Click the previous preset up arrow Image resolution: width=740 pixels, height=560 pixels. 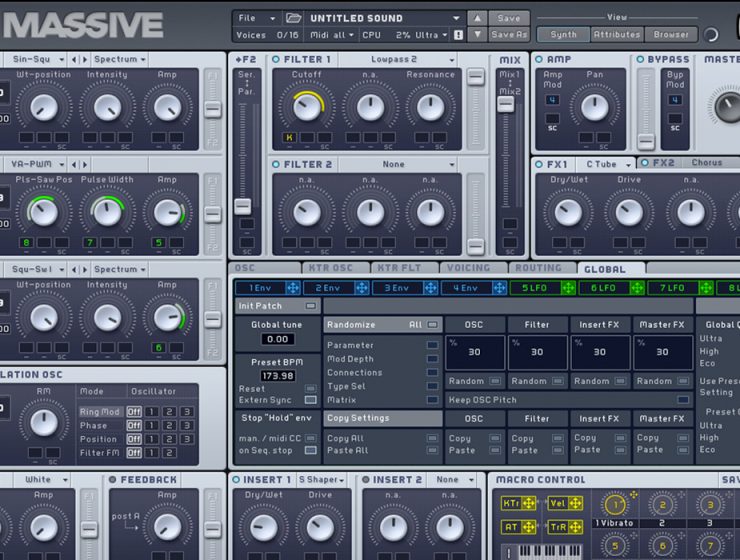478,18
